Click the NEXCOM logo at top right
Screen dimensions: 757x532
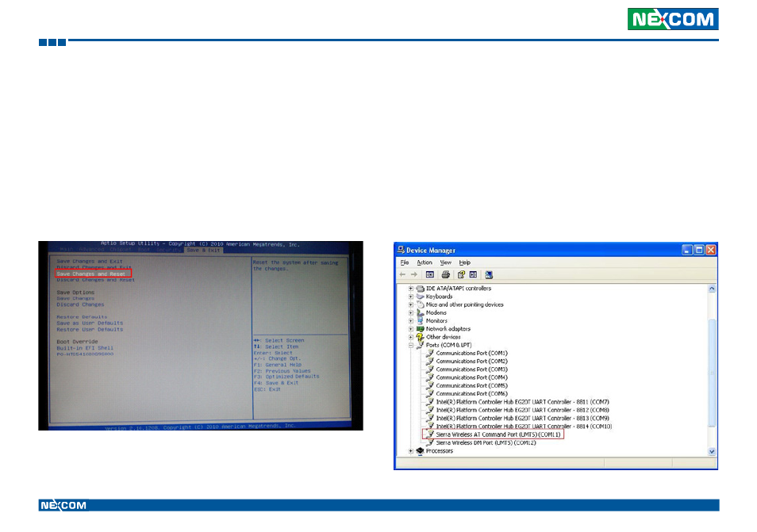(x=673, y=19)
